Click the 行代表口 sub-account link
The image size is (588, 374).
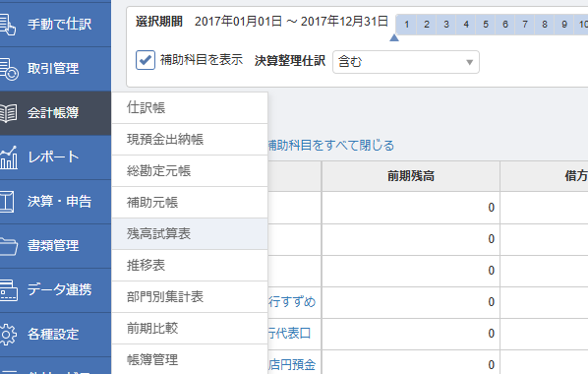coord(289,334)
